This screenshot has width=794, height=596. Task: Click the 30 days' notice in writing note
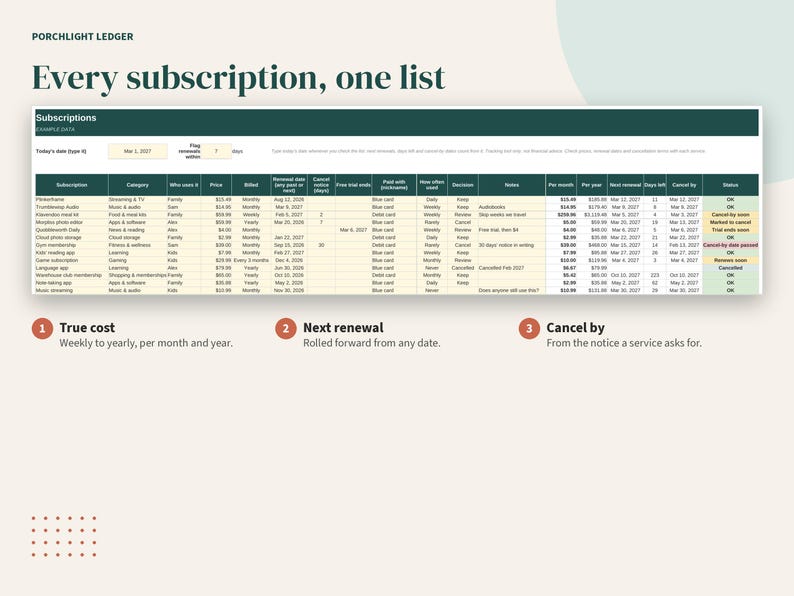pos(512,245)
